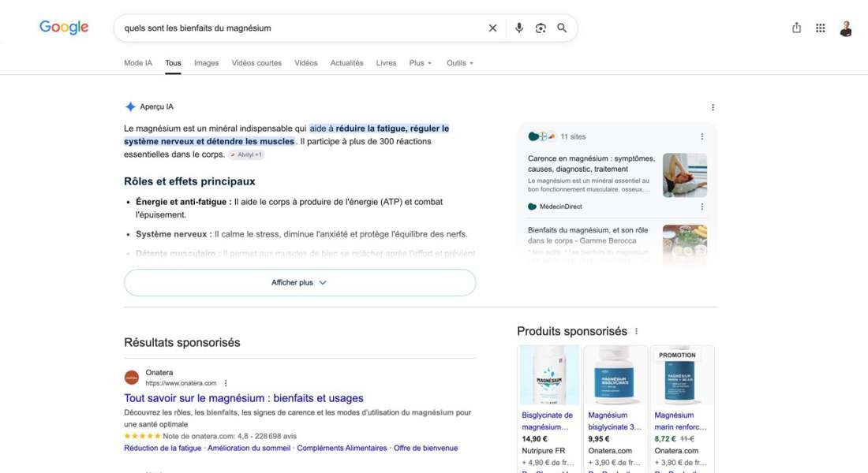
Task: Open Onatera ad three-dot menu
Action: 226,383
